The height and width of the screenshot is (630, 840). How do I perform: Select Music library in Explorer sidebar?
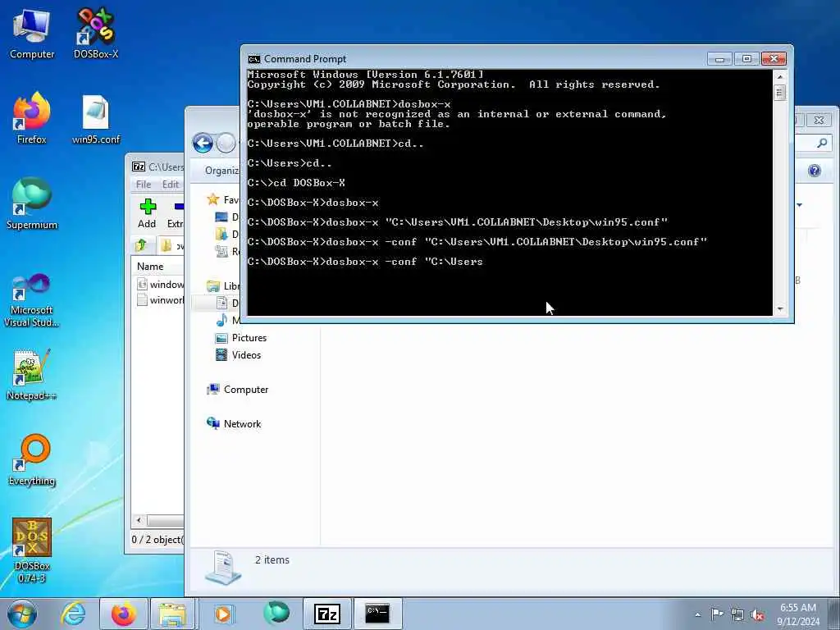[228, 321]
